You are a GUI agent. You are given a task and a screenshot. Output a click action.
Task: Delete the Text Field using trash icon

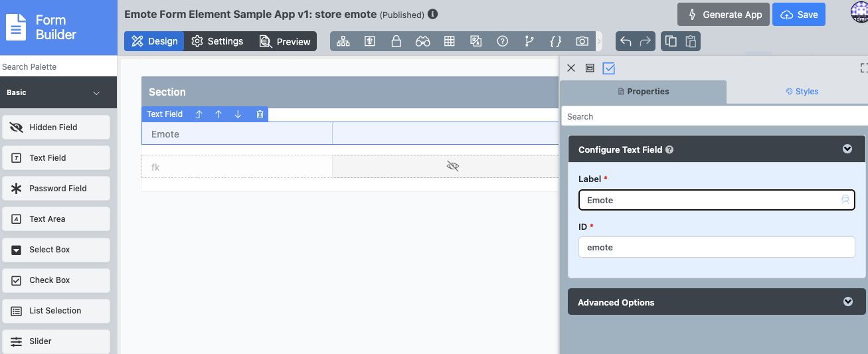pyautogui.click(x=260, y=114)
